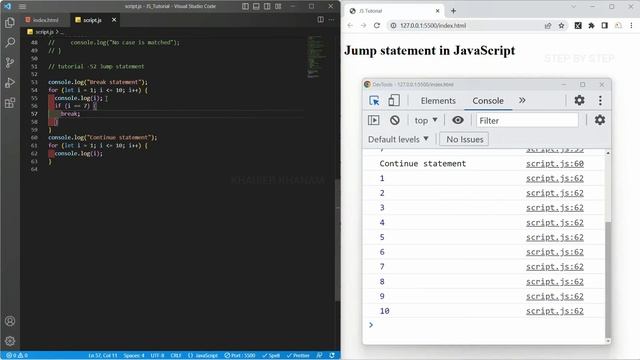Image resolution: width=640 pixels, height=360 pixels.
Task: Bookmark this page with star icon
Action: 561,25
